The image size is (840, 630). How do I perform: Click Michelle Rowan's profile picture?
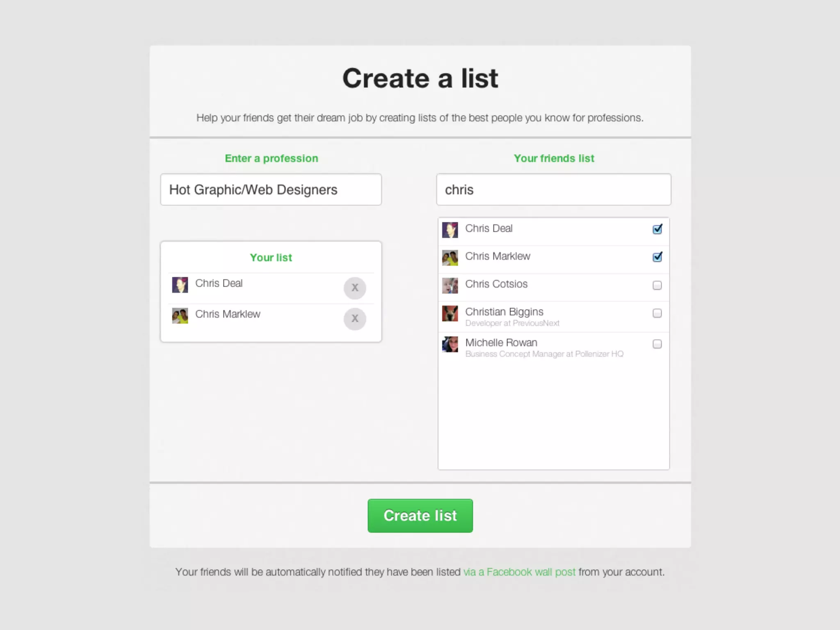(450, 345)
